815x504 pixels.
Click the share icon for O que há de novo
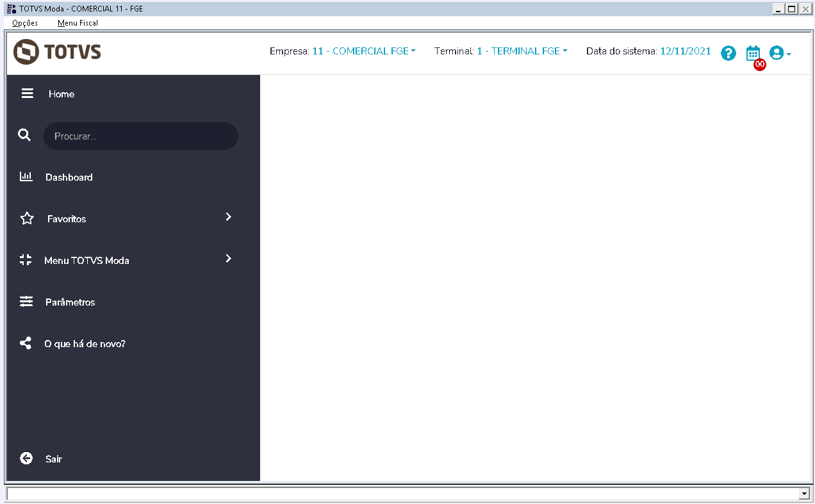[x=26, y=343]
